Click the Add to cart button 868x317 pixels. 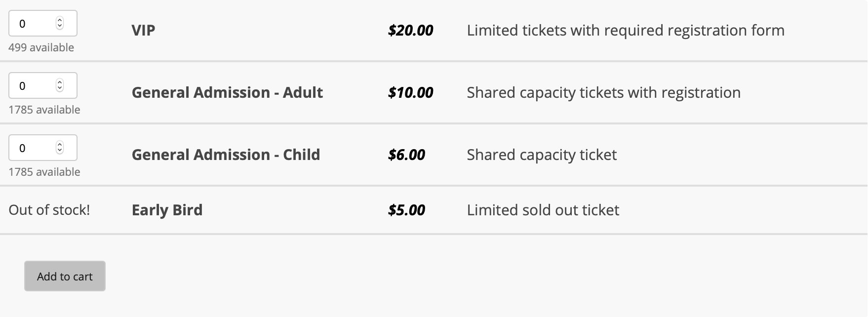(x=64, y=276)
